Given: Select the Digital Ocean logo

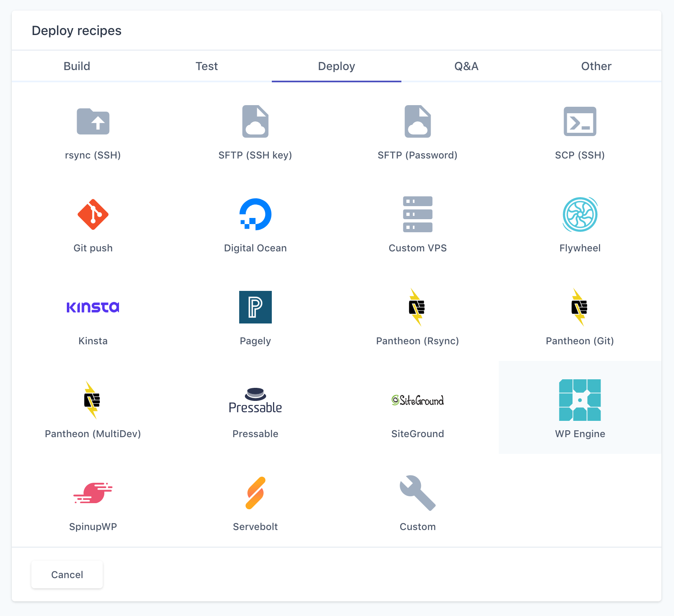Looking at the screenshot, I should point(256,214).
